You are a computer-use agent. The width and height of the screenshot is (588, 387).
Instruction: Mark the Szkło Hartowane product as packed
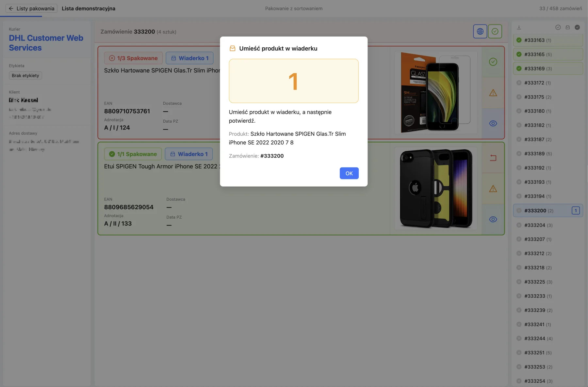point(493,62)
